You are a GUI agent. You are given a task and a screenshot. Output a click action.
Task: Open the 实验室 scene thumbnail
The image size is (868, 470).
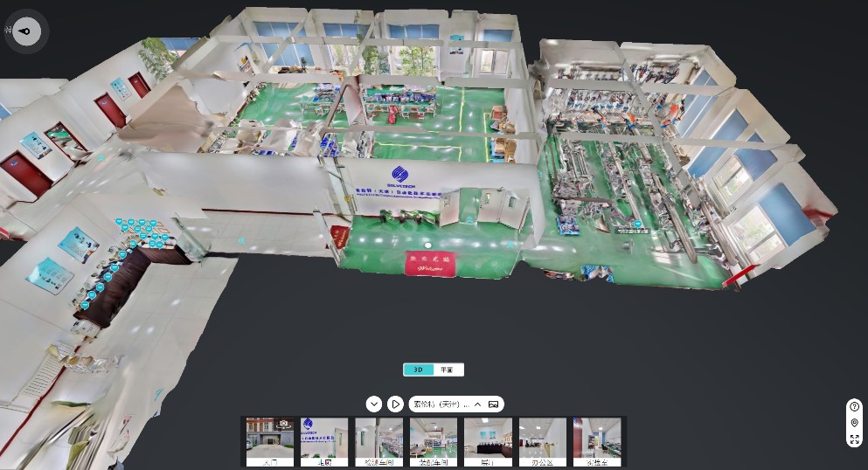[x=596, y=441]
